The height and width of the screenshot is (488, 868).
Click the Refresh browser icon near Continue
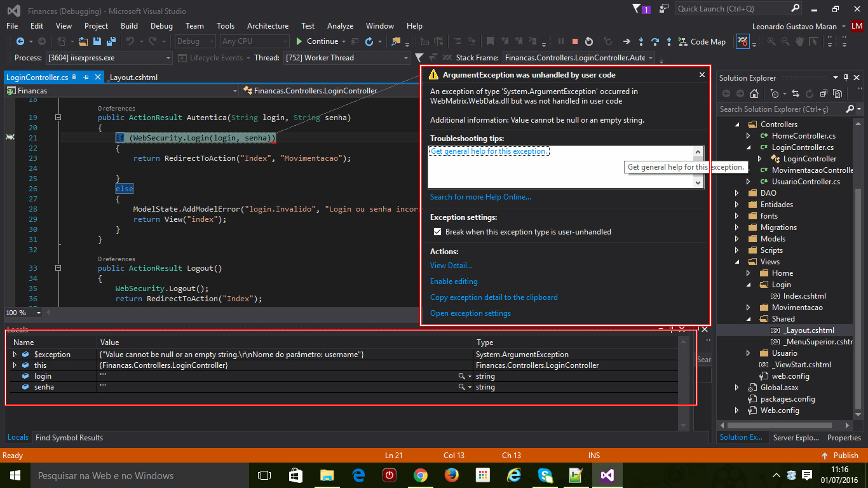point(369,41)
